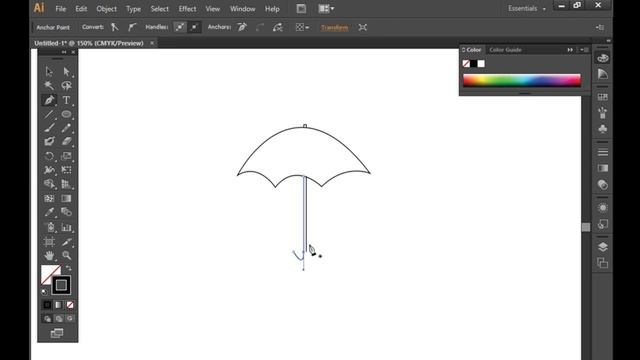Image resolution: width=640 pixels, height=360 pixels.
Task: Open the Control bar options menu
Action: point(600,27)
